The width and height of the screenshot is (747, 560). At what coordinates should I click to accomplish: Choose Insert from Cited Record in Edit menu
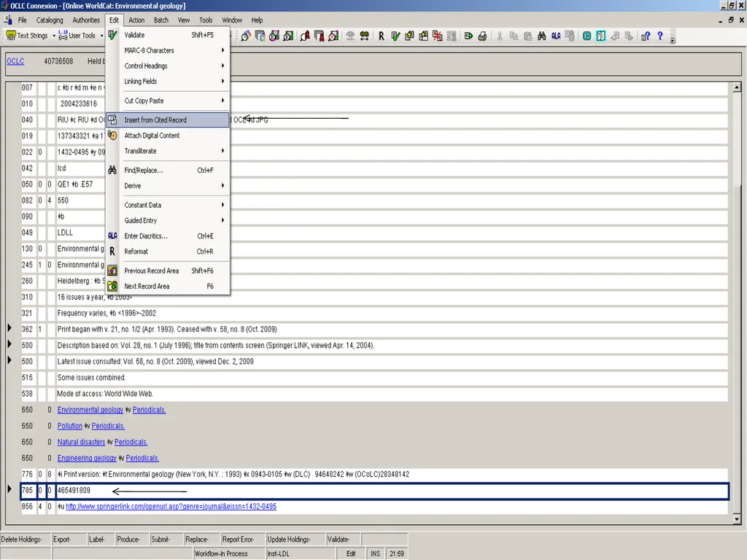coord(168,120)
